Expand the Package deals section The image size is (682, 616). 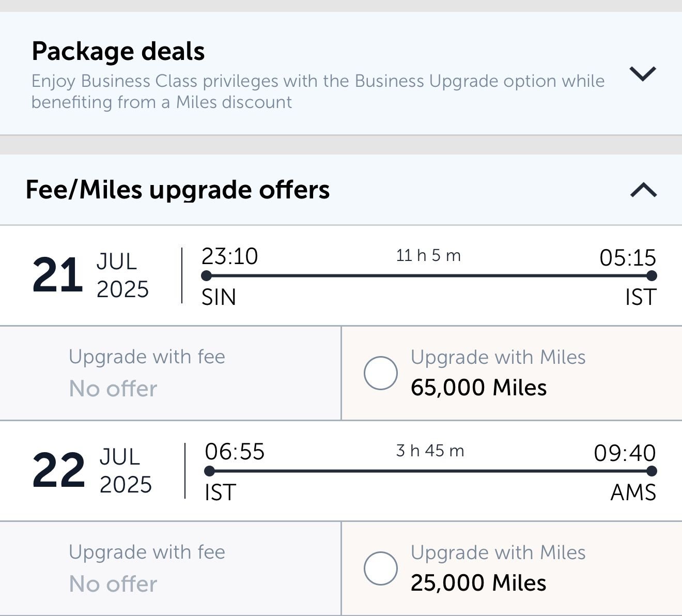[642, 75]
